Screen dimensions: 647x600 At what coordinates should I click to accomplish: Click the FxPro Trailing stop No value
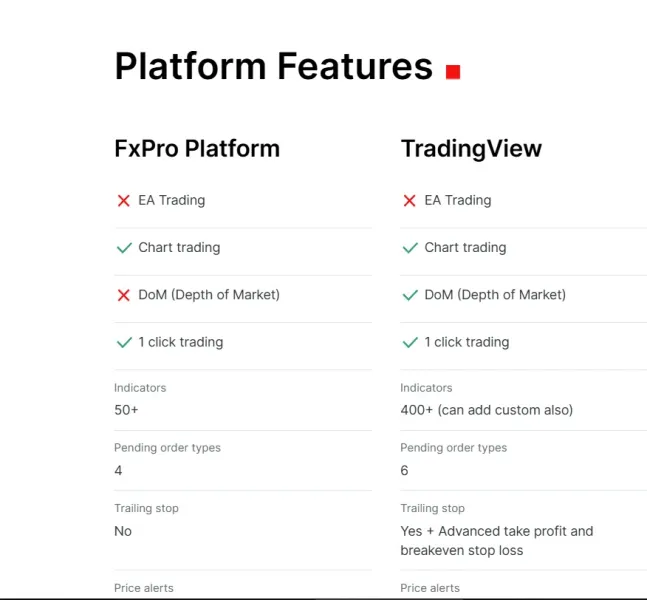(123, 531)
